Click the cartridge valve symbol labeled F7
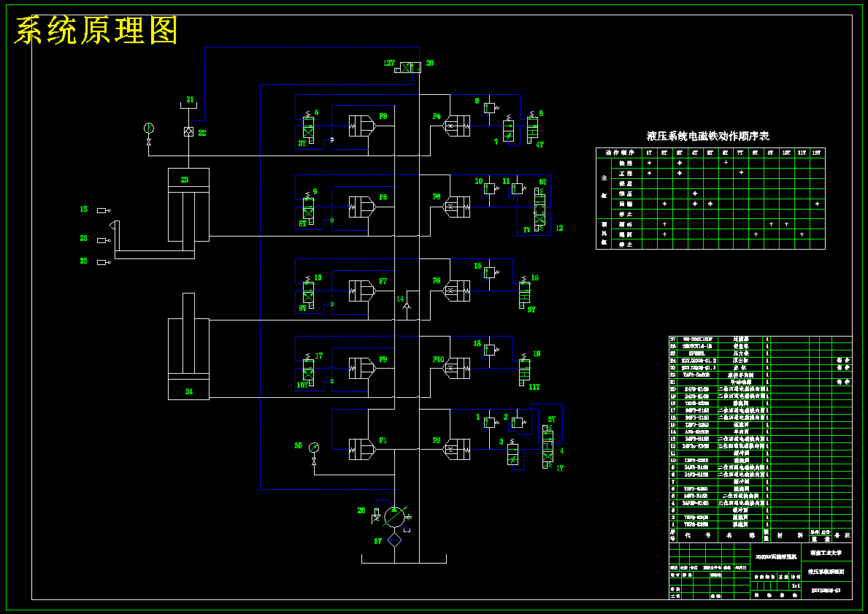The image size is (868, 614). 363,291
